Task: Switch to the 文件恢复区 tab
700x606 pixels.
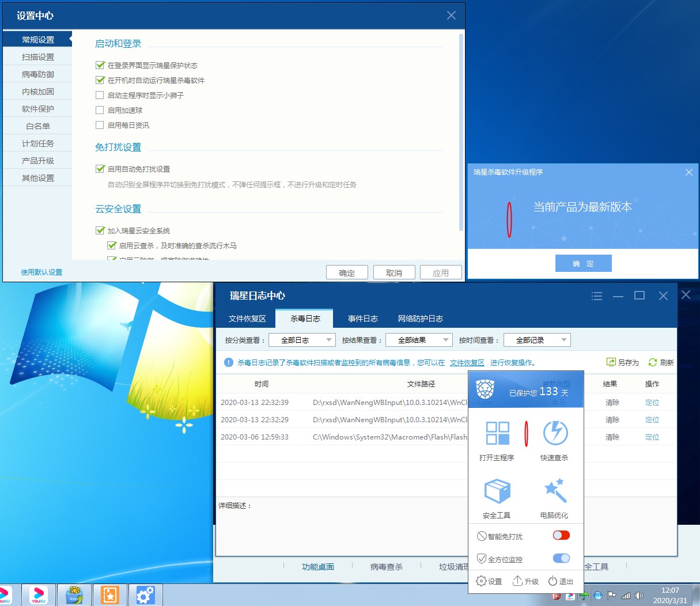Action: 247,319
